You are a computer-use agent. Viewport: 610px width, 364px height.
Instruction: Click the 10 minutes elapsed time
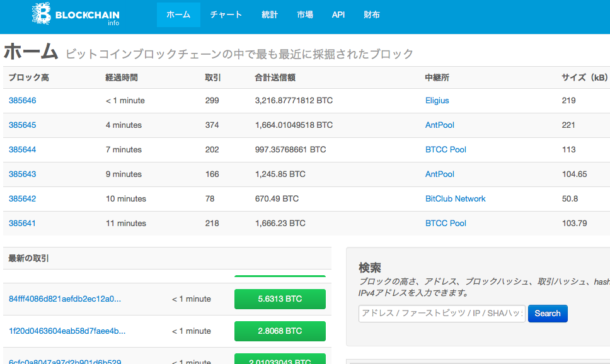pos(126,199)
